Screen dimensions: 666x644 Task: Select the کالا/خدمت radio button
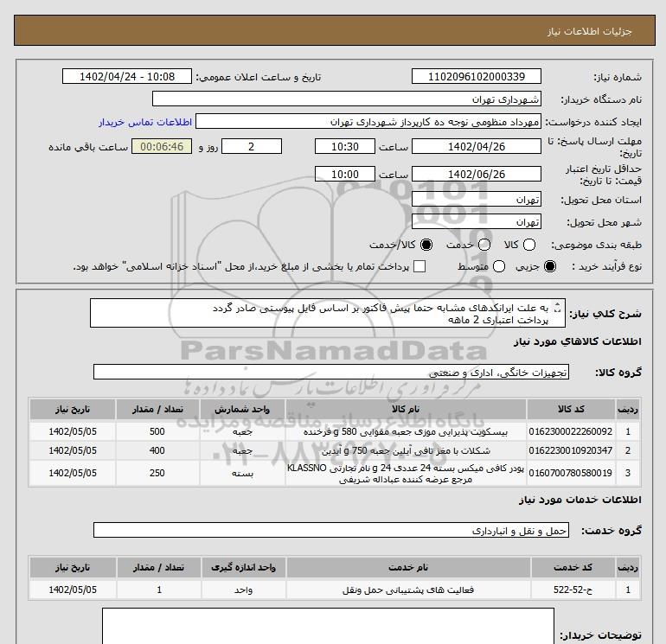click(x=426, y=245)
